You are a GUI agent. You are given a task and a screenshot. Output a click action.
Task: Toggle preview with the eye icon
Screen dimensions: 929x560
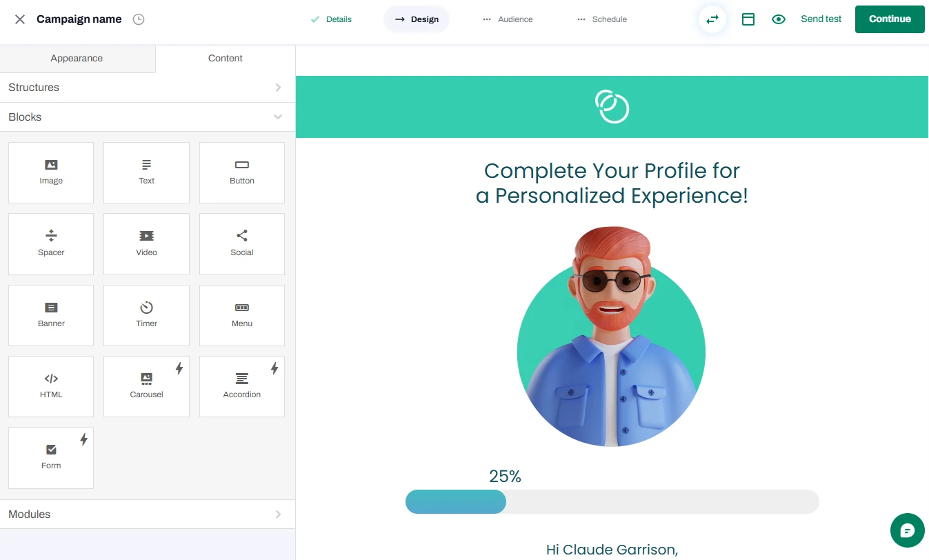(x=779, y=19)
